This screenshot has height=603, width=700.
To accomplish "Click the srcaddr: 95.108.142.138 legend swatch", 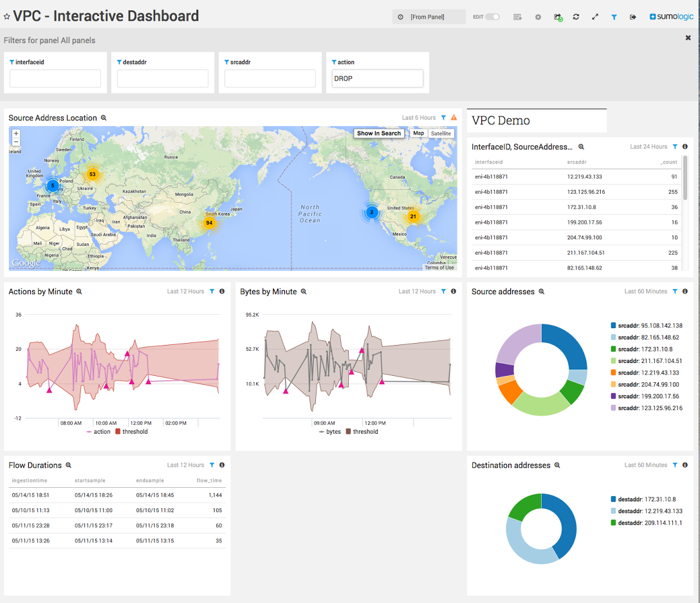I will click(613, 326).
